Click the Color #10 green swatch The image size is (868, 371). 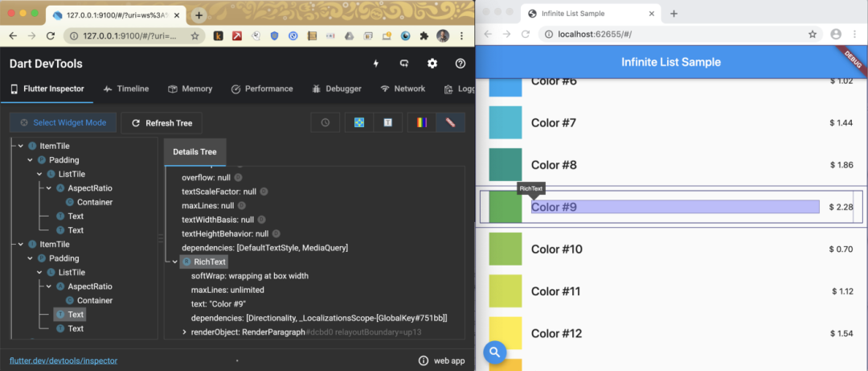506,249
